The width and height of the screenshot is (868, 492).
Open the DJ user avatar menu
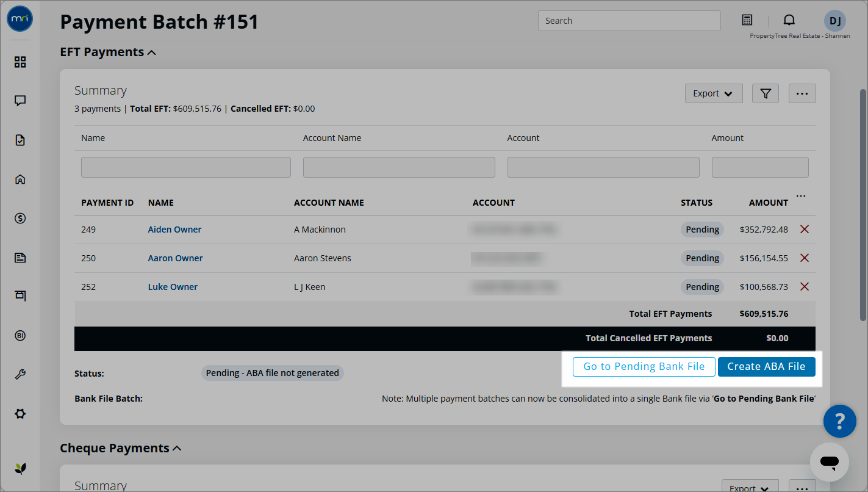click(x=835, y=21)
